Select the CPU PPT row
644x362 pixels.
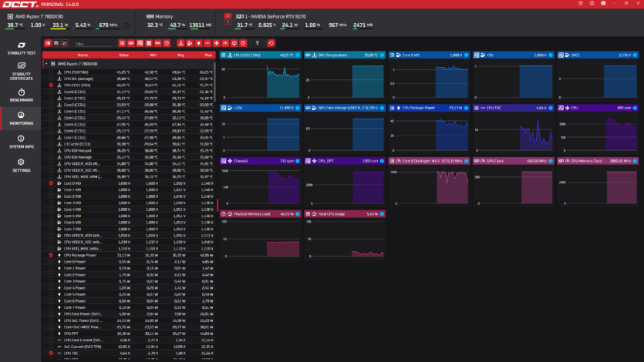coord(129,334)
